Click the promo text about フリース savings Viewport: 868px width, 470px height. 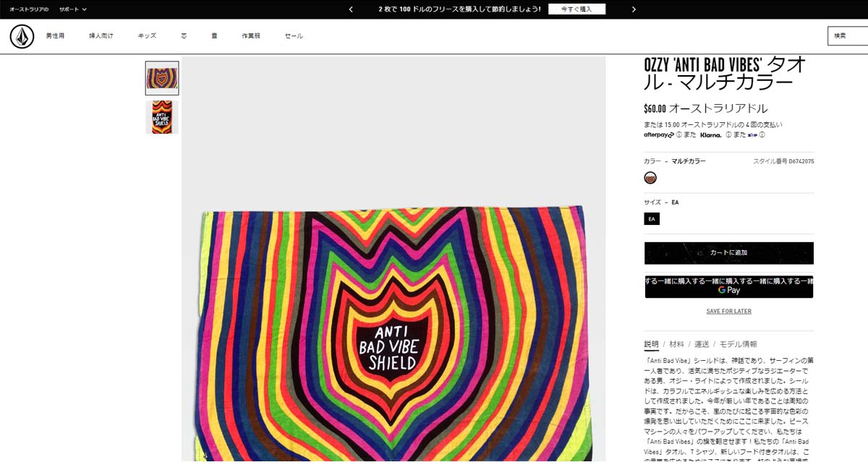[459, 9]
